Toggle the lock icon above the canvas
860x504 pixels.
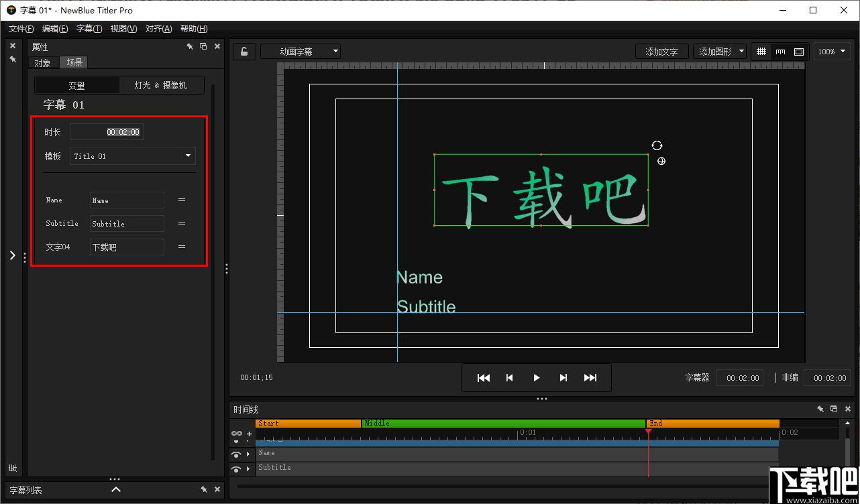(244, 51)
